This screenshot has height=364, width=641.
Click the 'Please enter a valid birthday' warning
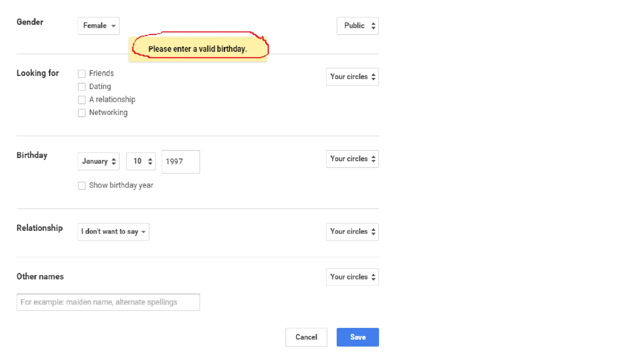click(x=198, y=49)
